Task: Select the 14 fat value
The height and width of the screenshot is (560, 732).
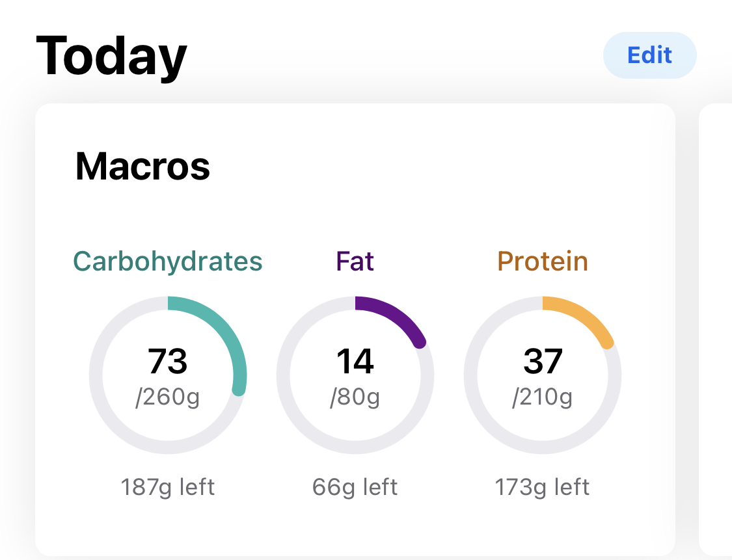Action: (355, 363)
